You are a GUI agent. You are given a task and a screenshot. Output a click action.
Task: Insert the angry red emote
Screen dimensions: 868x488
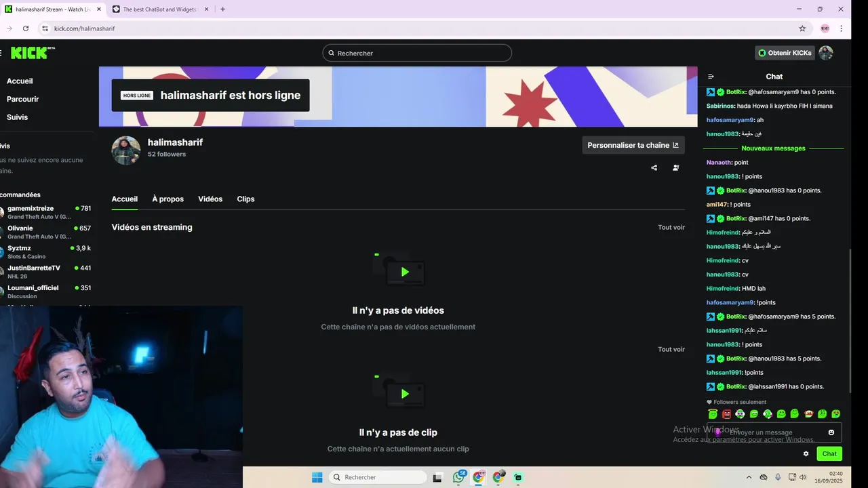[726, 413]
